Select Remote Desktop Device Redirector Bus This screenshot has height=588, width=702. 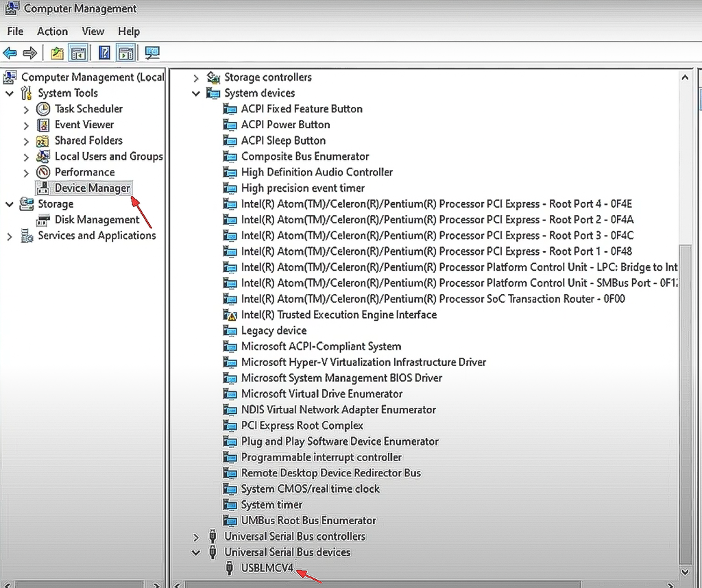point(331,473)
